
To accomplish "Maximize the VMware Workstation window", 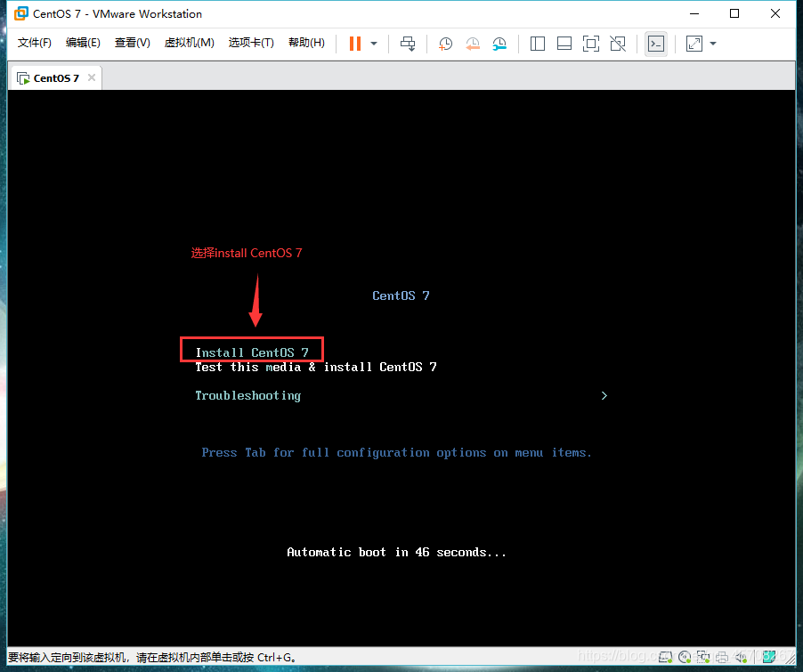I will pyautogui.click(x=734, y=14).
